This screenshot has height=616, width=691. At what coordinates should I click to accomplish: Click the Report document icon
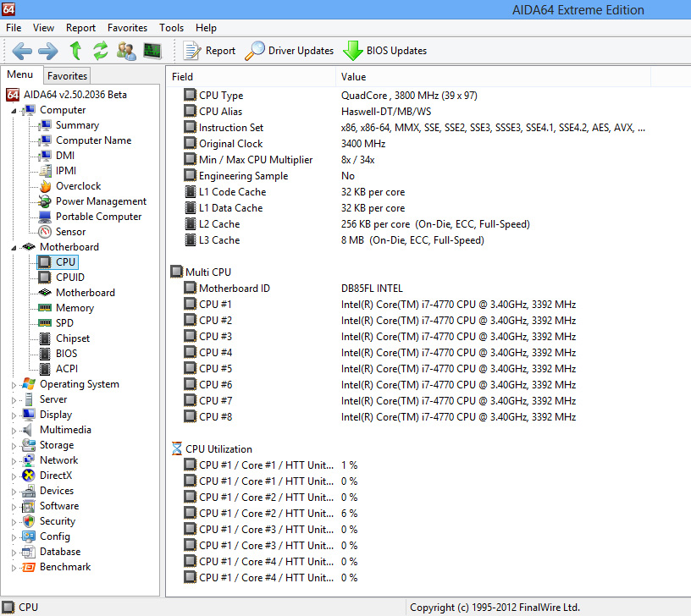pyautogui.click(x=192, y=51)
